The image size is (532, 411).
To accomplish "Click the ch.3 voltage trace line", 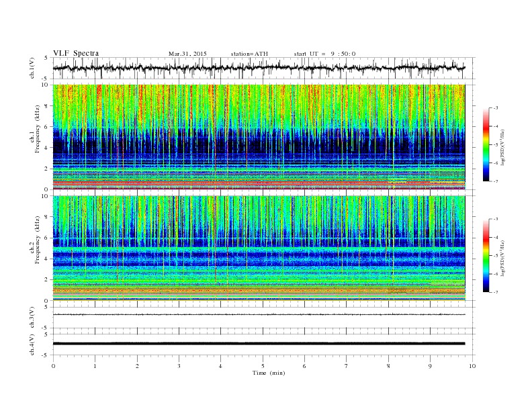I will [259, 314].
